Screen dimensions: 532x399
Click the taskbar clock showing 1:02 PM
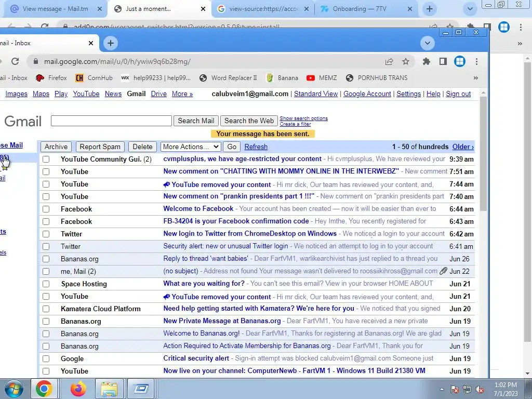[506, 389]
